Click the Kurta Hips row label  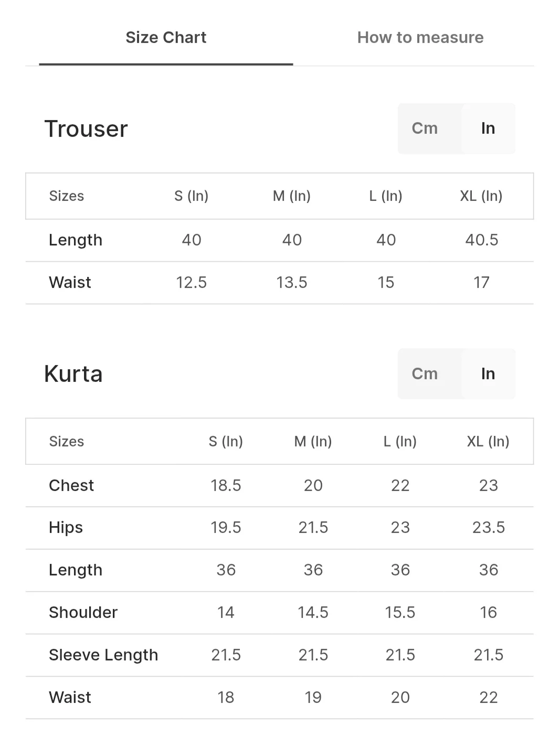pyautogui.click(x=66, y=528)
